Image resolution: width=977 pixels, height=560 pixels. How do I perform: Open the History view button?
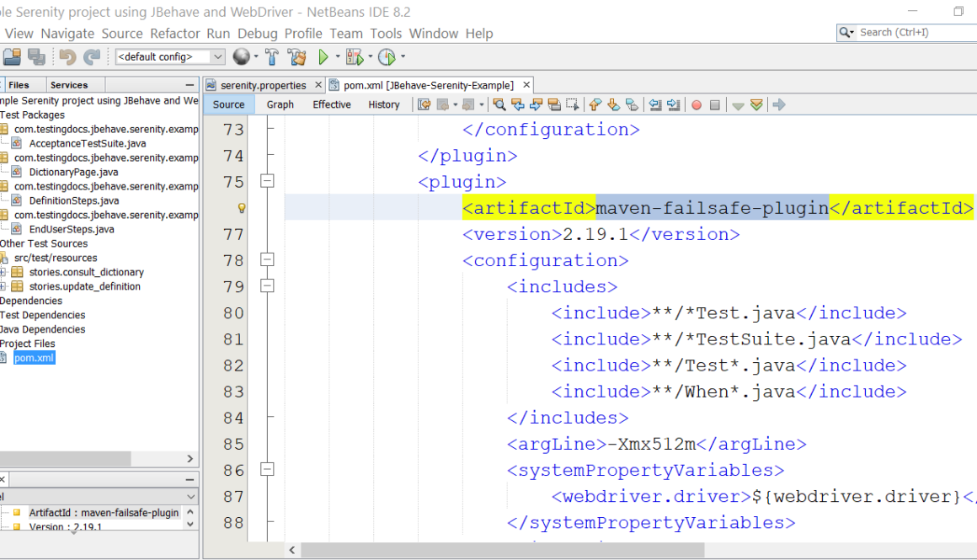pyautogui.click(x=383, y=104)
